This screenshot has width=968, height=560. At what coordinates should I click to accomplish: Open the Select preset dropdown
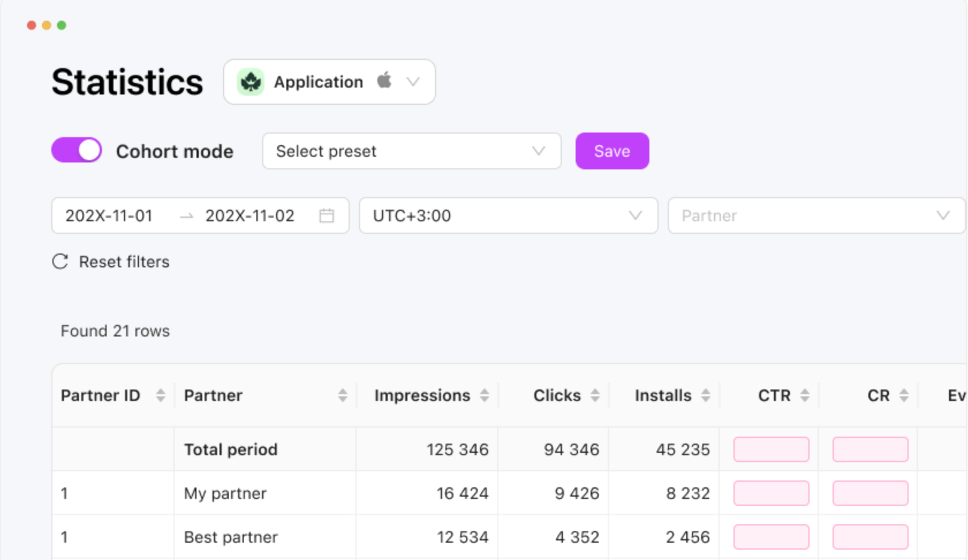pos(411,151)
